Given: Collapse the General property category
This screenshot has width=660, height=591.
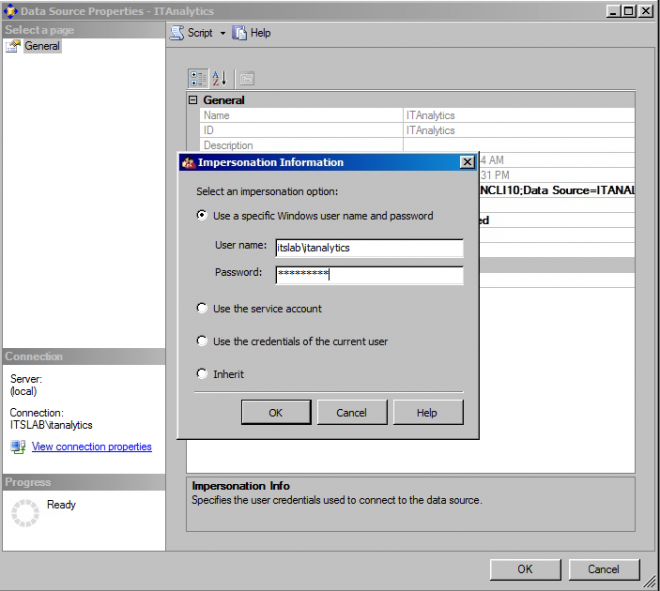Looking at the screenshot, I should point(193,100).
